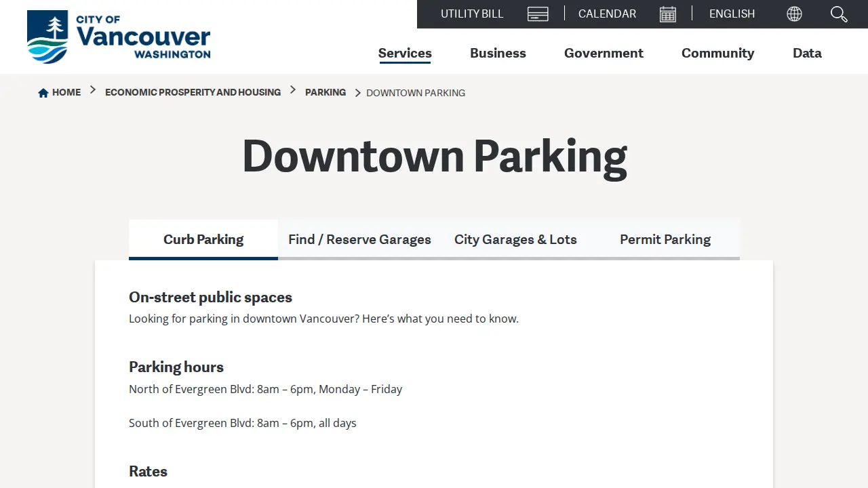This screenshot has height=488, width=868.
Task: Click the North of Evergreen Blvd hours text
Action: tap(265, 389)
